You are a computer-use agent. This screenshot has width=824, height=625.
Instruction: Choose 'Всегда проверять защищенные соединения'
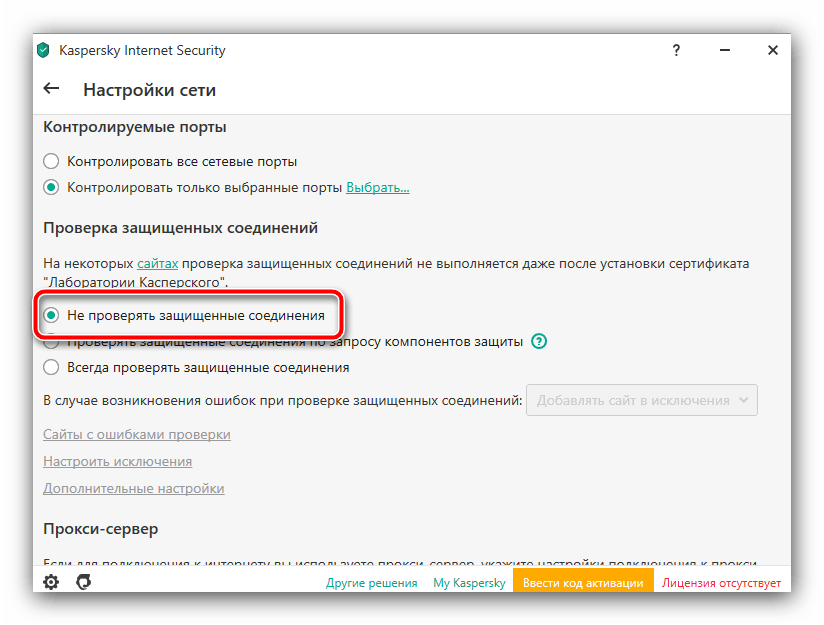51,367
